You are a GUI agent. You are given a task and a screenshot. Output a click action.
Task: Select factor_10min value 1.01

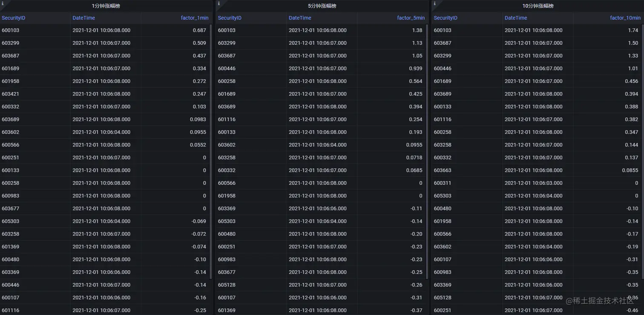pyautogui.click(x=633, y=69)
